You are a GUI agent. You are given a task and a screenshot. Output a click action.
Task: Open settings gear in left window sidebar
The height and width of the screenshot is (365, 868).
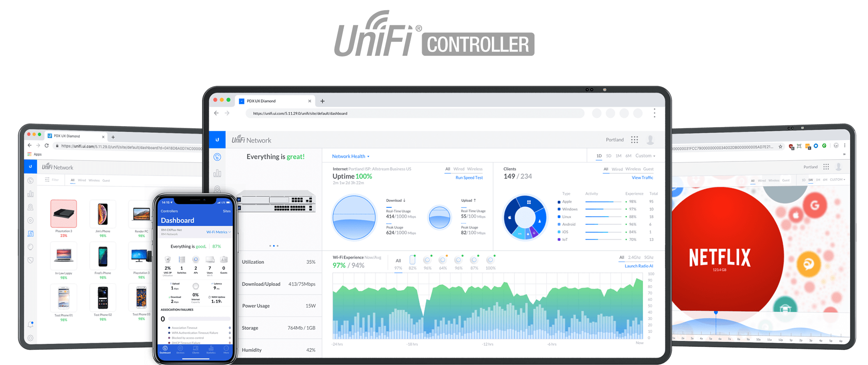[x=30, y=338]
